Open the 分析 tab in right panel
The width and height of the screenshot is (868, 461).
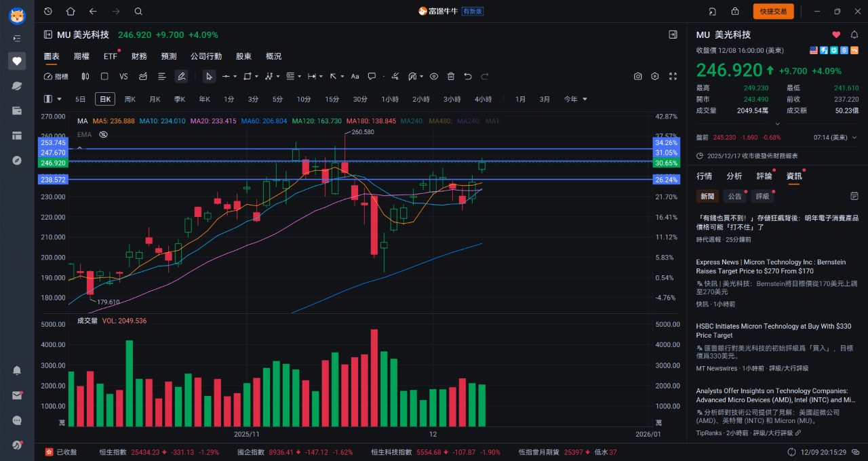734,176
